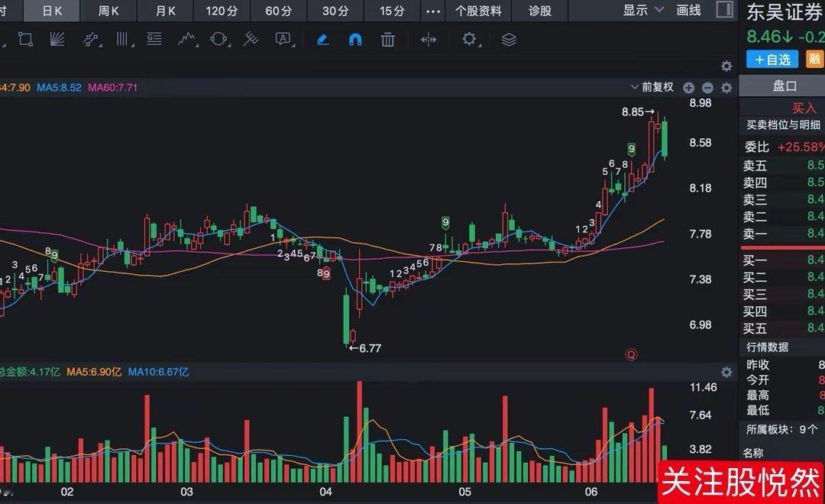Zoom in chart with plus icon
This screenshot has width=825, height=504.
(689, 88)
